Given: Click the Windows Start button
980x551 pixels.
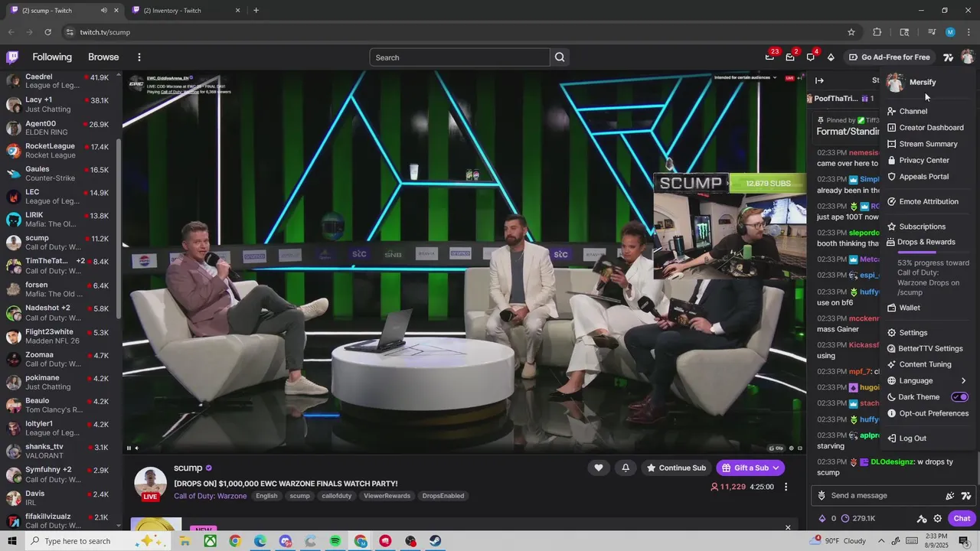Looking at the screenshot, I should (12, 541).
